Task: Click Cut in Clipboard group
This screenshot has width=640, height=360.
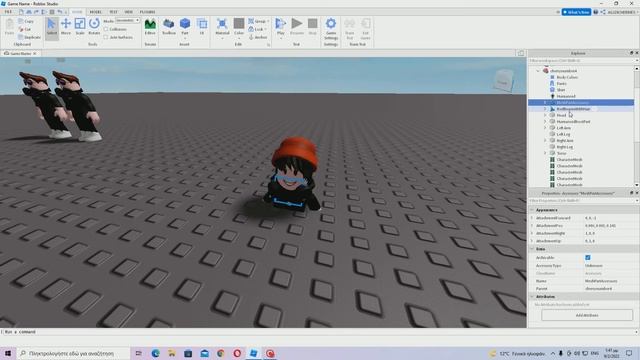Action: click(x=25, y=29)
